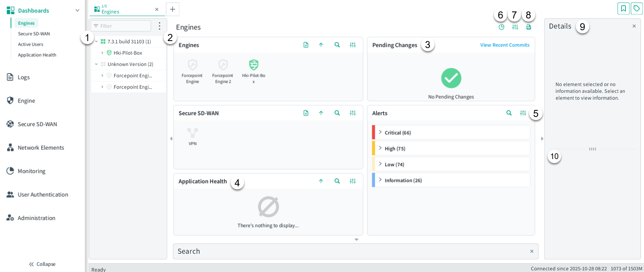Open Secure SD-WAN dashboard submenu item
The height and width of the screenshot is (272, 644).
[x=34, y=34]
